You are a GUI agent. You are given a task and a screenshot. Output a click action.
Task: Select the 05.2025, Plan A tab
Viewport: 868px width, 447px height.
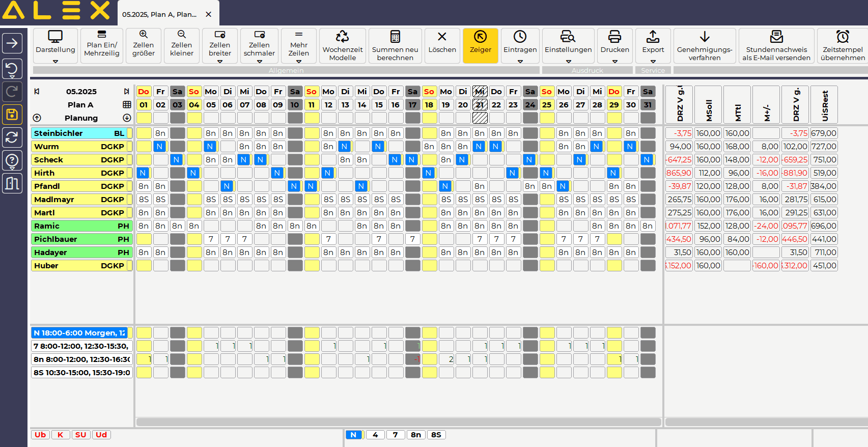click(159, 14)
